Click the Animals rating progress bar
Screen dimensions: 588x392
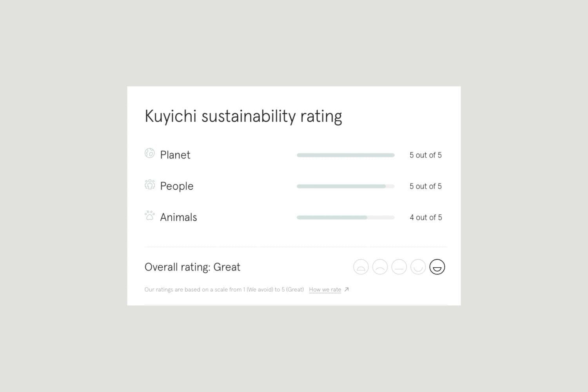tap(346, 218)
